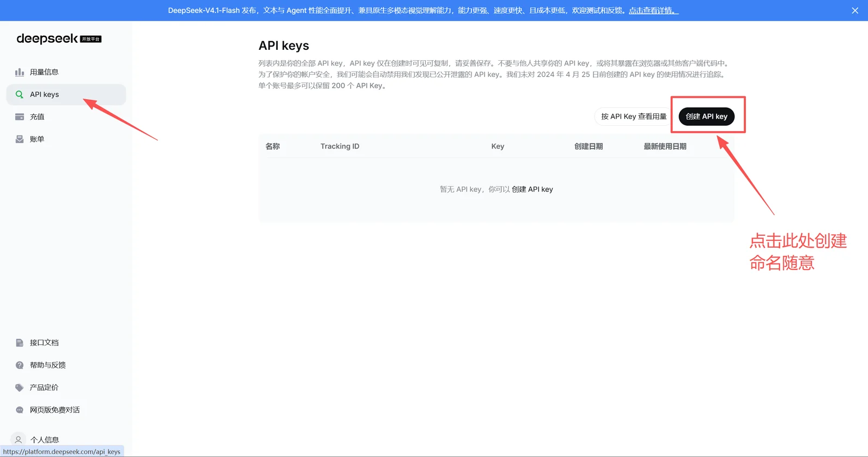The height and width of the screenshot is (457, 868).
Task: Open 网页版免费对话 web chat
Action: coord(66,410)
